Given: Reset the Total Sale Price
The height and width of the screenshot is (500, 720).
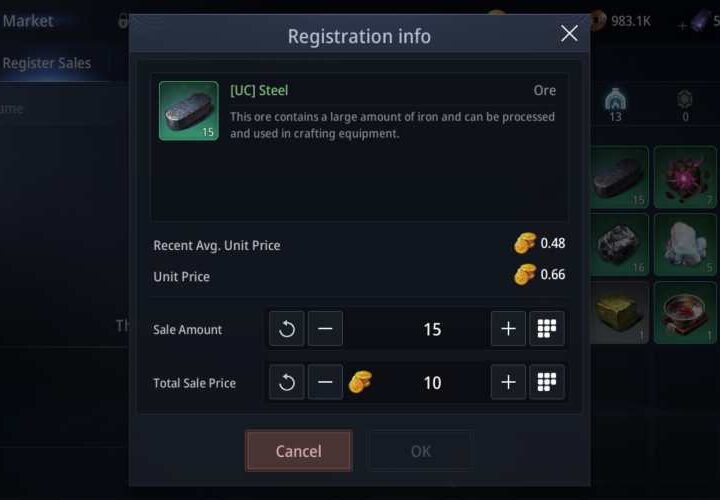Looking at the screenshot, I should (287, 382).
